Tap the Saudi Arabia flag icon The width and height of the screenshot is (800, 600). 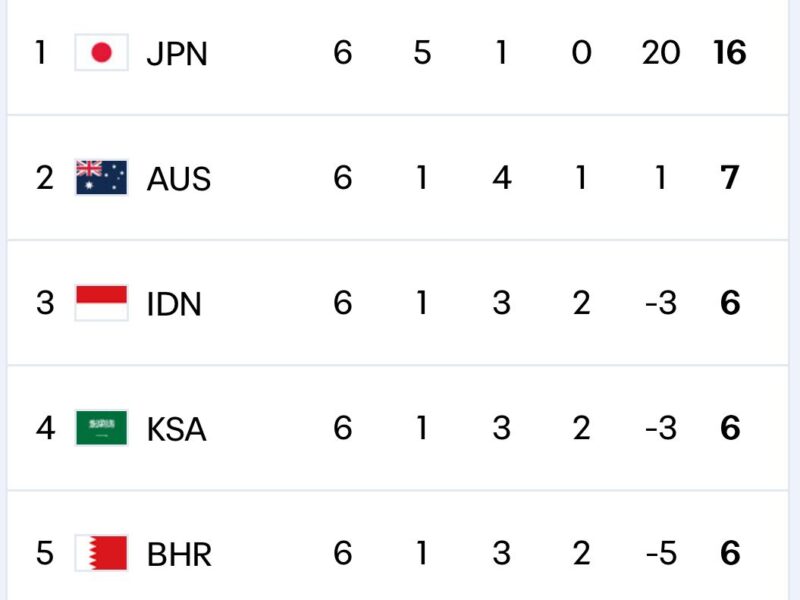[x=101, y=428]
